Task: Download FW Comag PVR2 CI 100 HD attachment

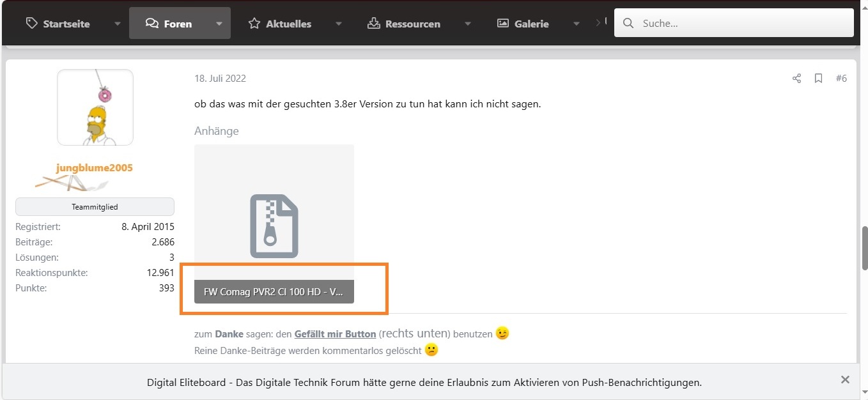Action: [274, 291]
